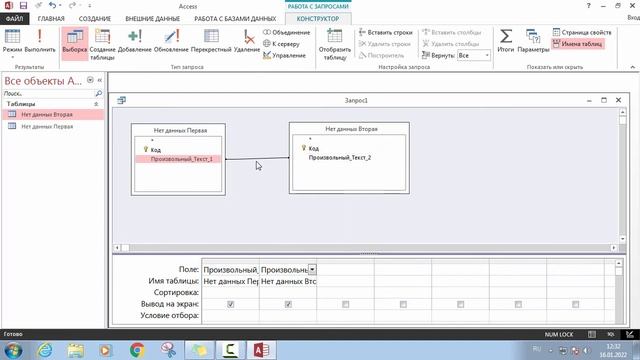Choose the Удаление query type

(247, 42)
